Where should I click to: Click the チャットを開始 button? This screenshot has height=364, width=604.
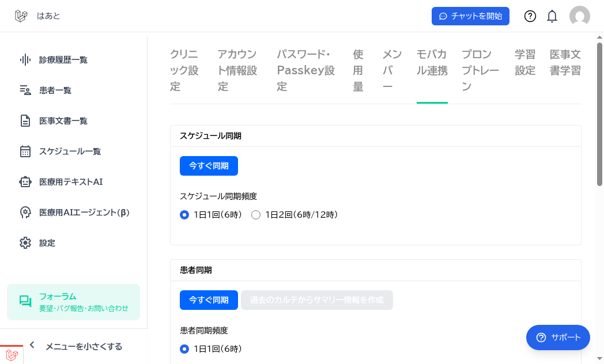(470, 16)
